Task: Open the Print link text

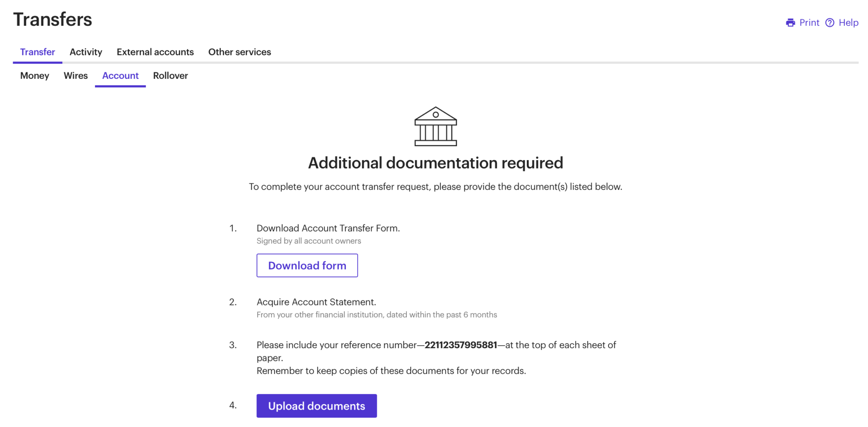Action: click(809, 23)
